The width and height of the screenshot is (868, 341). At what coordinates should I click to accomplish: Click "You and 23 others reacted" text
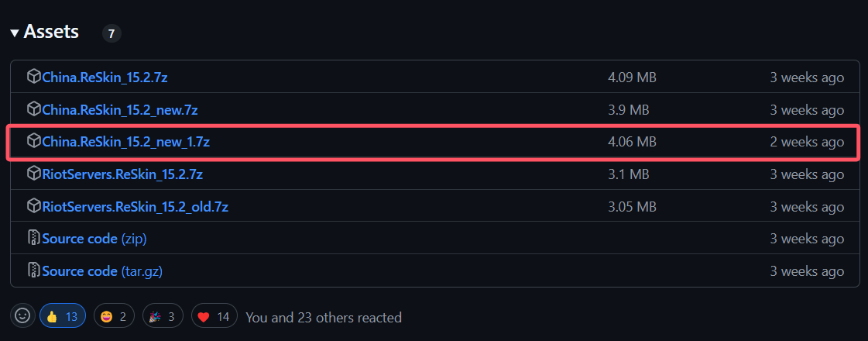[324, 318]
